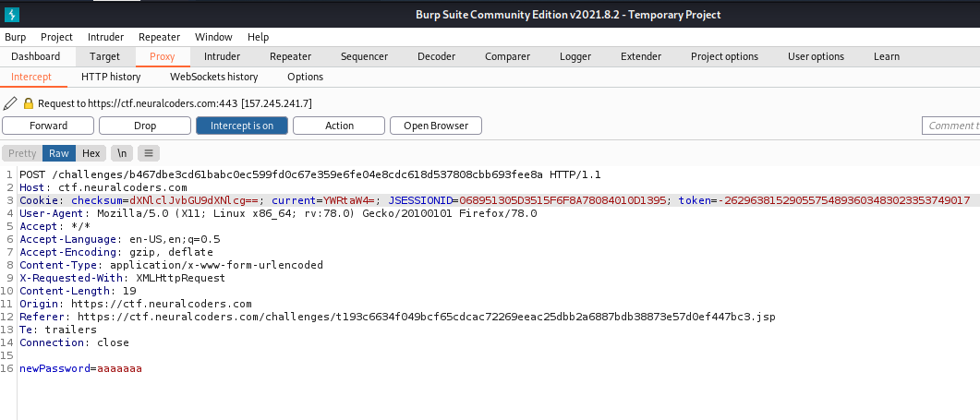
Task: Toggle the \n non-printable characters button
Action: coord(123,153)
